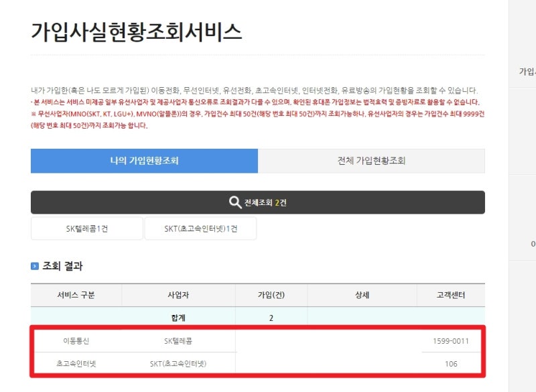Click the 전체조회 2건 search bar
The height and width of the screenshot is (392, 536).
258,202
